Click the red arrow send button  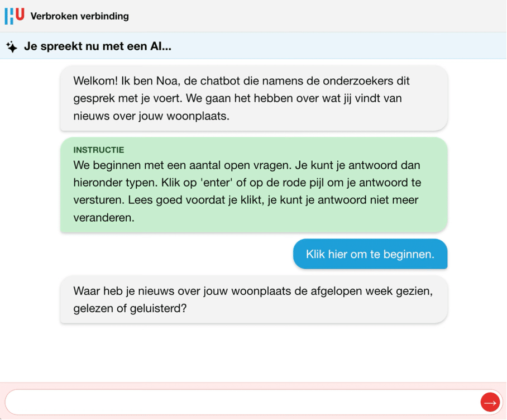(490, 402)
